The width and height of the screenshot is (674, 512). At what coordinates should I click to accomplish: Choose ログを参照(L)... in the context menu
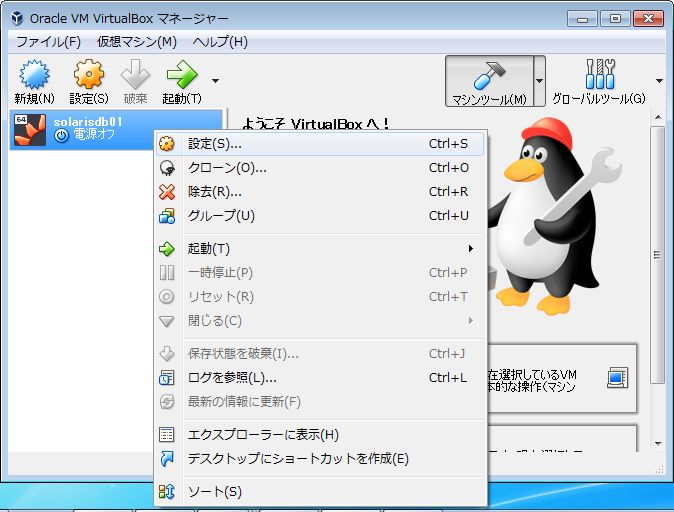[x=320, y=377]
